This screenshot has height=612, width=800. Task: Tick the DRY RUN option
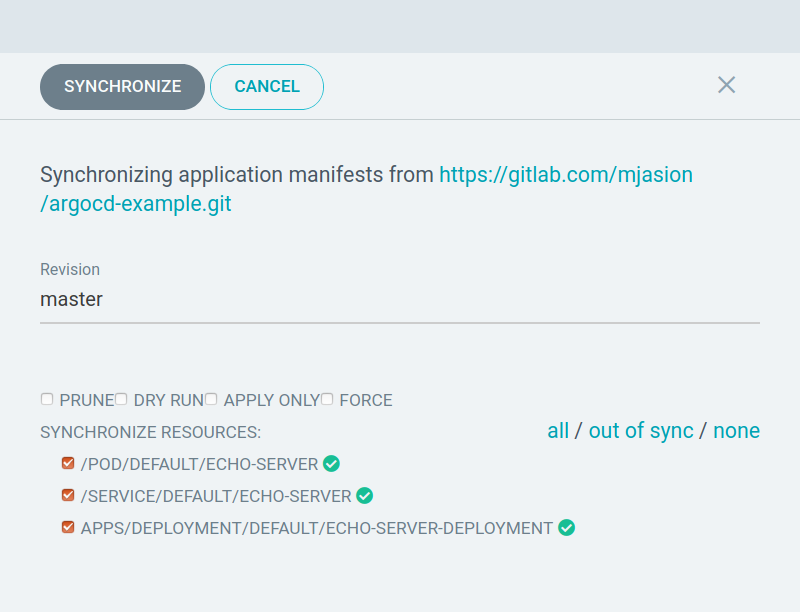(121, 399)
